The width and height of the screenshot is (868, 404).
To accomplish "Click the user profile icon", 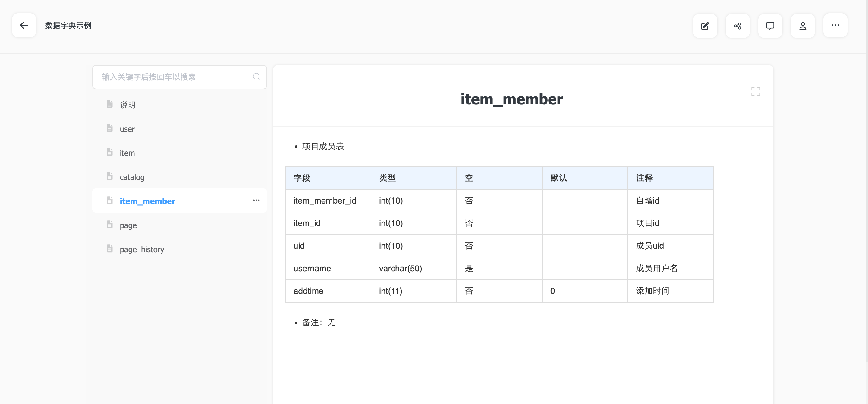I will (x=803, y=26).
